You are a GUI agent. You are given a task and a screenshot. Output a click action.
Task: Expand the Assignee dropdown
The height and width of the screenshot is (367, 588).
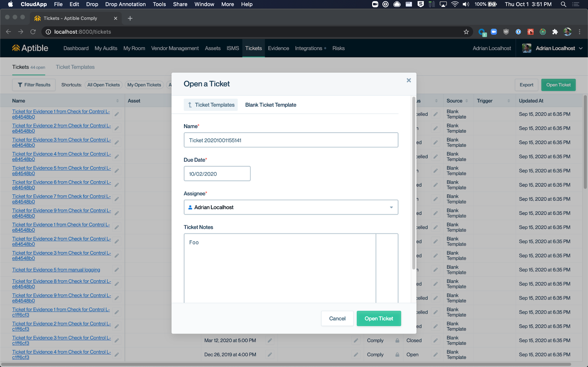(x=391, y=207)
